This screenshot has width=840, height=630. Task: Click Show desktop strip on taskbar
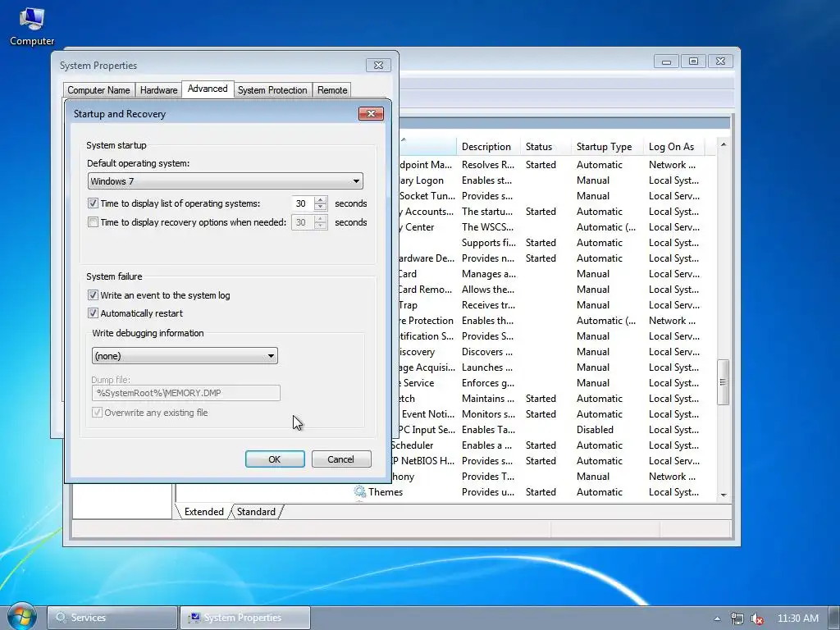[834, 619]
